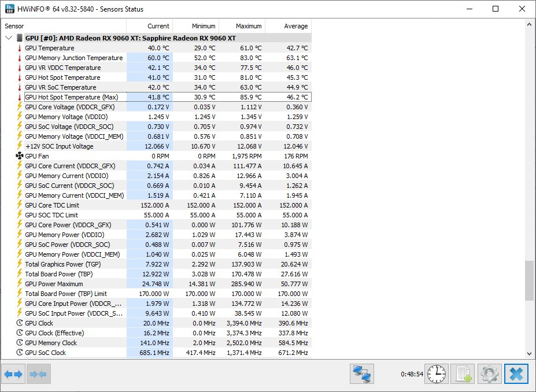Image resolution: width=536 pixels, height=392 pixels.
Task: Select the GPU SoC Power (VDDCR_SOC) row
Action: pyautogui.click(x=168, y=245)
